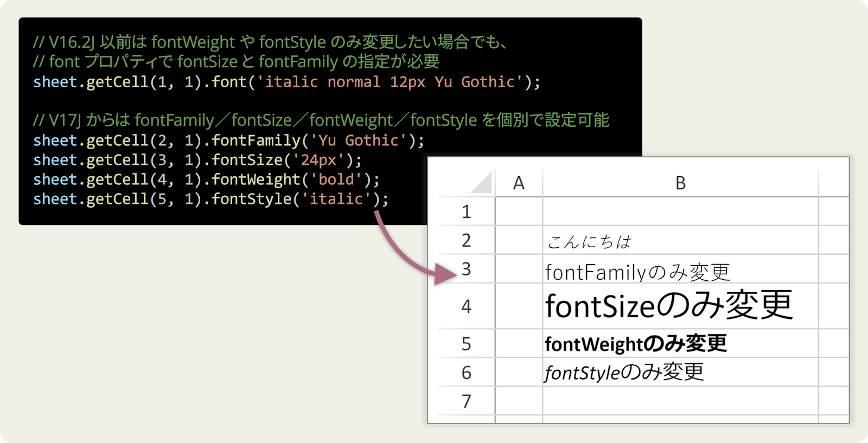Click empty cell B7 in spreadsheet
The image size is (868, 443).
(680, 401)
